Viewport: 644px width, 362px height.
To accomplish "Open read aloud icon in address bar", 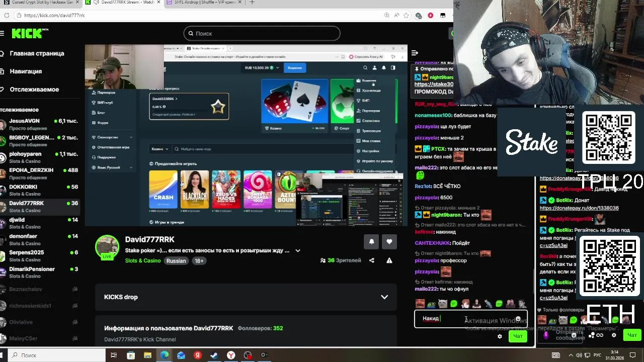I will (x=396, y=15).
